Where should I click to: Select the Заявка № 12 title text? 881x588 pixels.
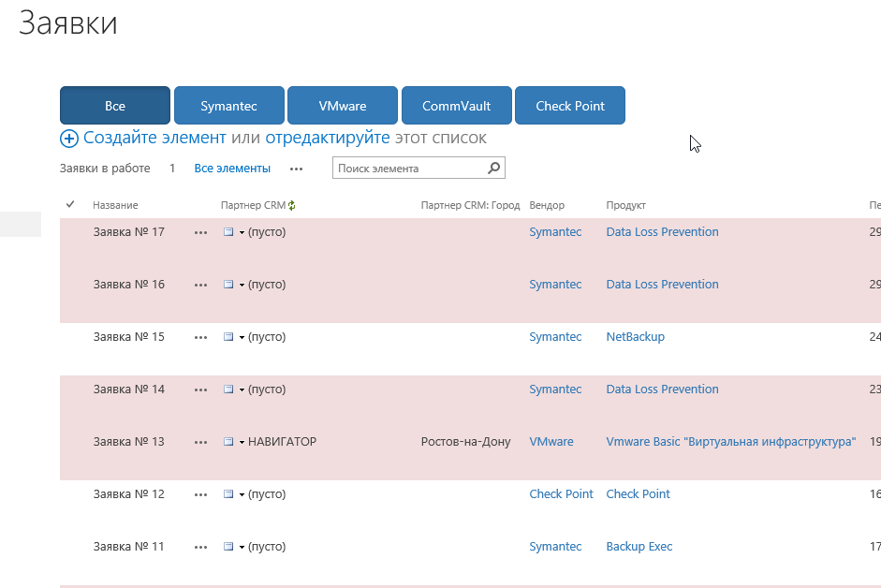pos(128,494)
